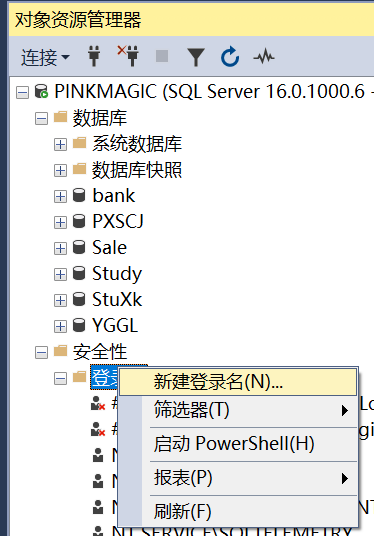Click the Study database cylinder icon
Image resolution: width=374 pixels, height=536 pixels.
(x=79, y=273)
